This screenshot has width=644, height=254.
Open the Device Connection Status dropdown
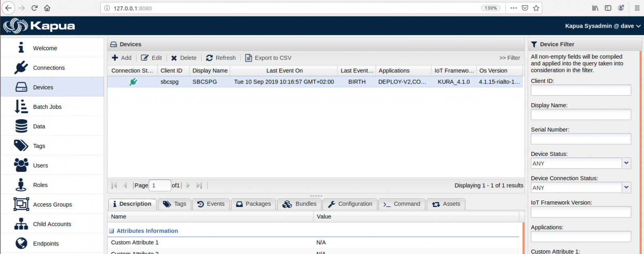pos(626,188)
